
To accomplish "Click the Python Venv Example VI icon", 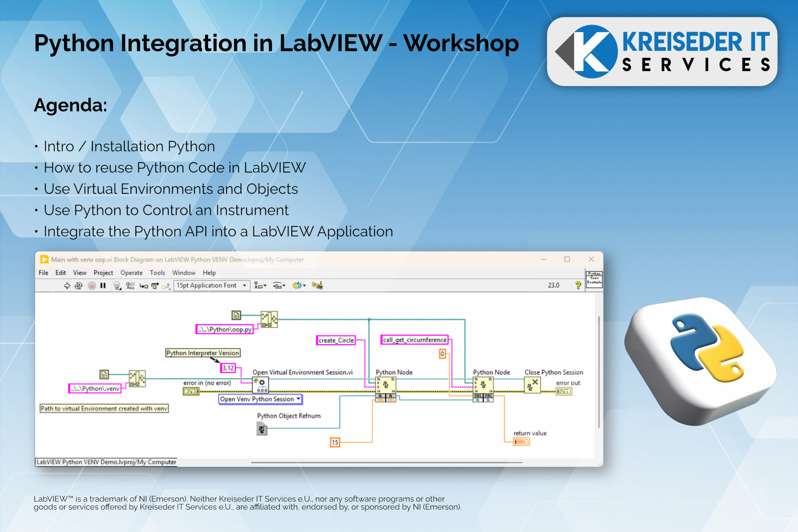I will click(594, 279).
